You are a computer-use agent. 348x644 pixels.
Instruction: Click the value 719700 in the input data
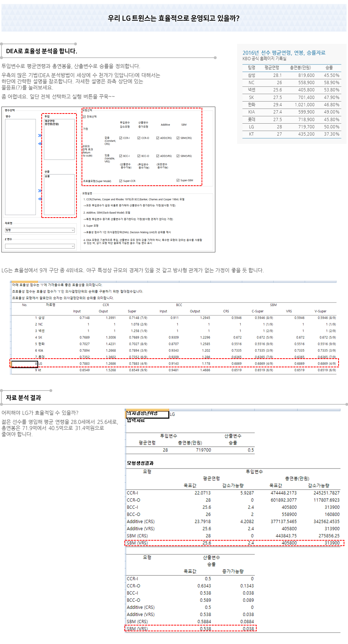pos(203,450)
